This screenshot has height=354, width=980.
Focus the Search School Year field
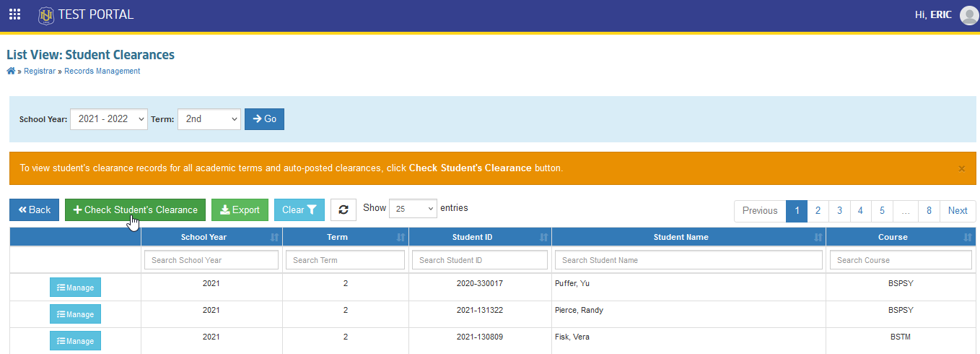211,260
